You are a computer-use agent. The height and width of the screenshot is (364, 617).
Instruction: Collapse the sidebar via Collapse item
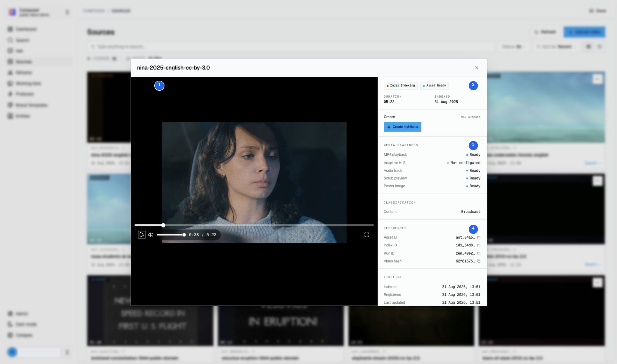click(x=20, y=335)
